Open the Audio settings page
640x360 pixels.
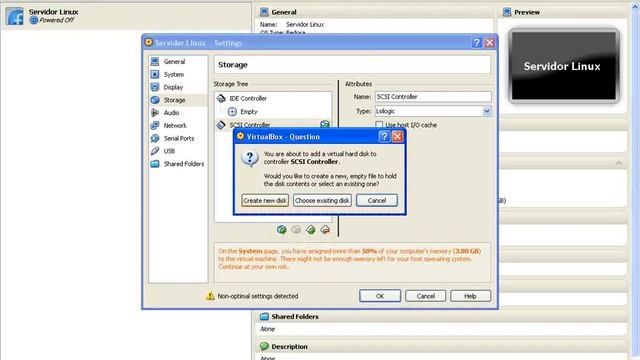point(171,113)
